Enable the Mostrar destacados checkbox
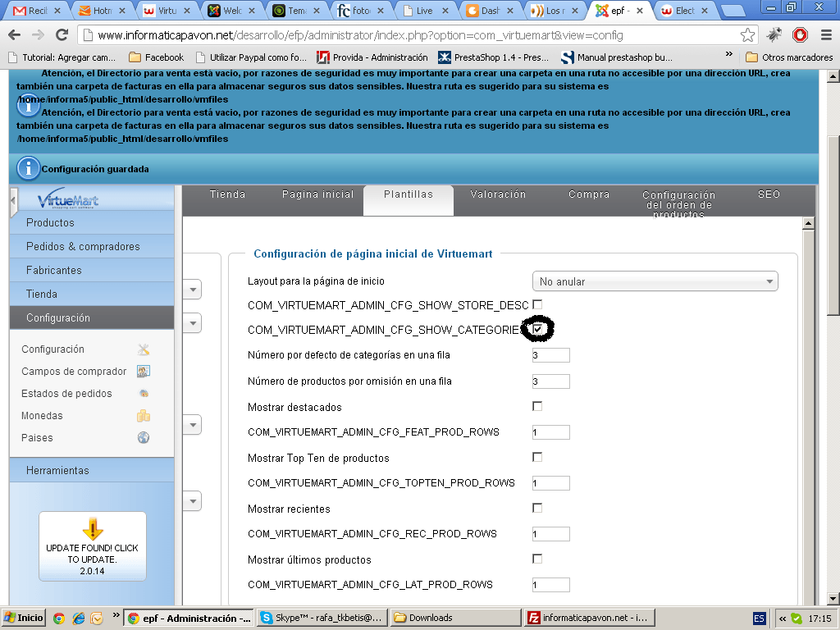Viewport: 840px width, 630px height. pos(537,407)
